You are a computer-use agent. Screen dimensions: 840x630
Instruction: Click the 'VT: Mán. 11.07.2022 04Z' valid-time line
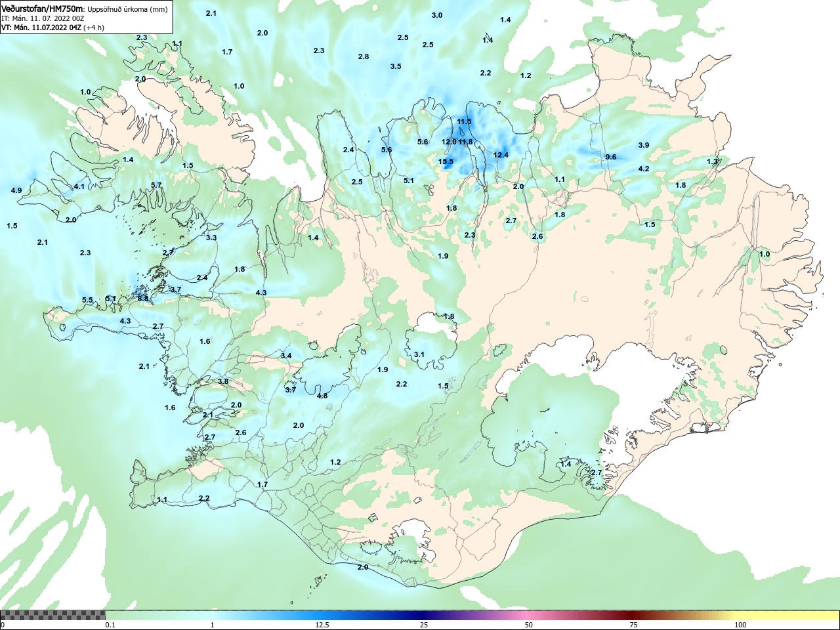click(x=41, y=28)
